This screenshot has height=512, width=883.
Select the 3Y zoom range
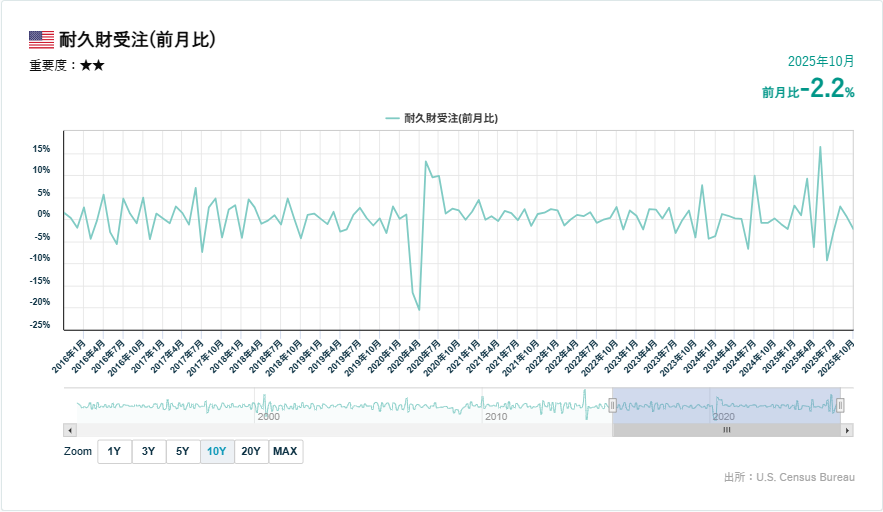(149, 451)
